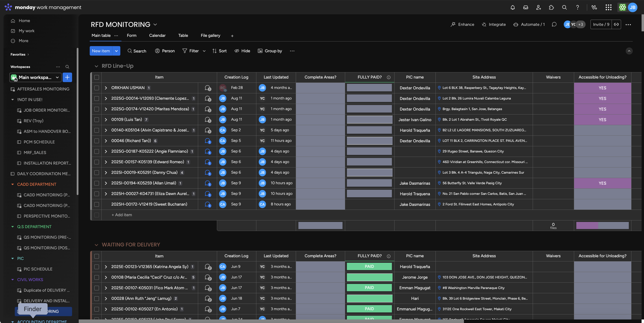Viewport: 644px width, 323px height.
Task: Open the File gallery tab
Action: click(x=210, y=36)
